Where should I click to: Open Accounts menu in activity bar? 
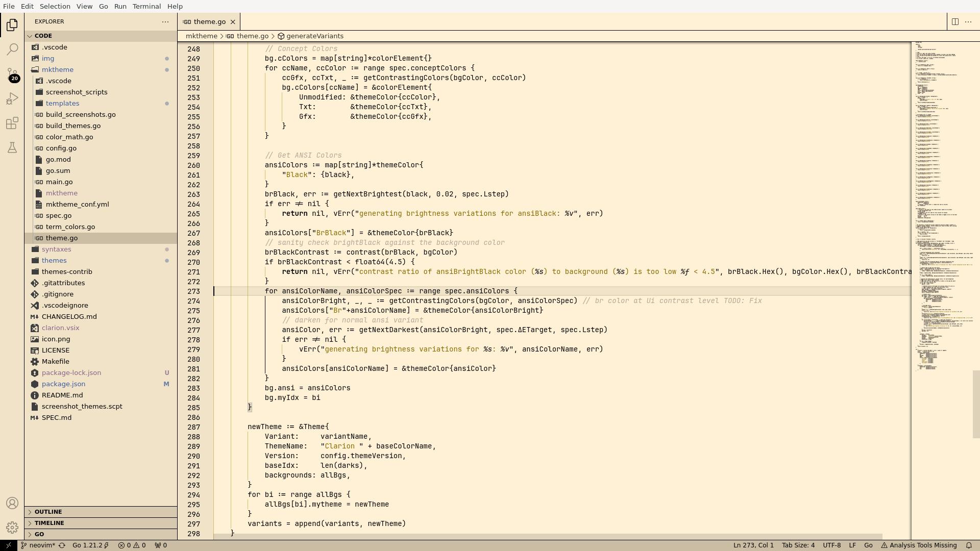point(12,503)
